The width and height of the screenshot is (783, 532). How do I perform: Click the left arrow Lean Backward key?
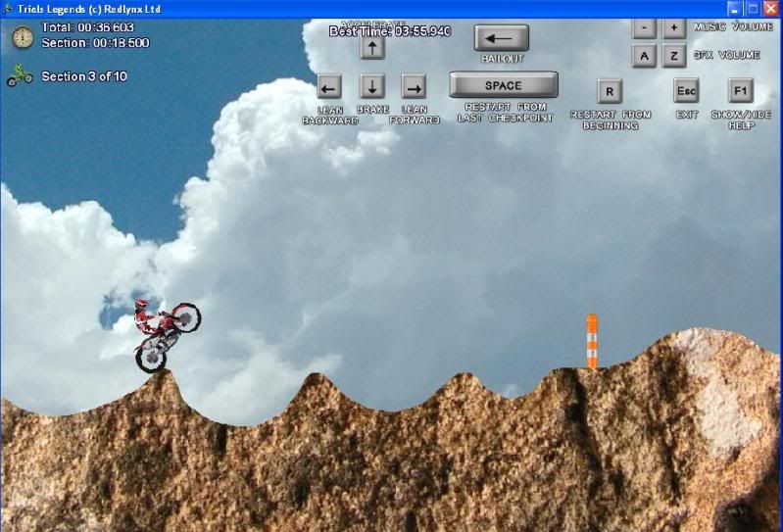point(329,86)
